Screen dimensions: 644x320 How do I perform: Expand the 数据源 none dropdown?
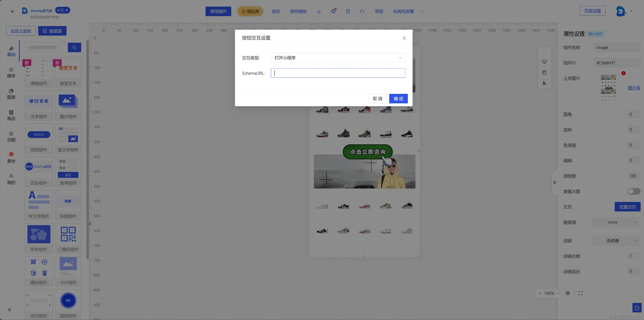point(615,222)
